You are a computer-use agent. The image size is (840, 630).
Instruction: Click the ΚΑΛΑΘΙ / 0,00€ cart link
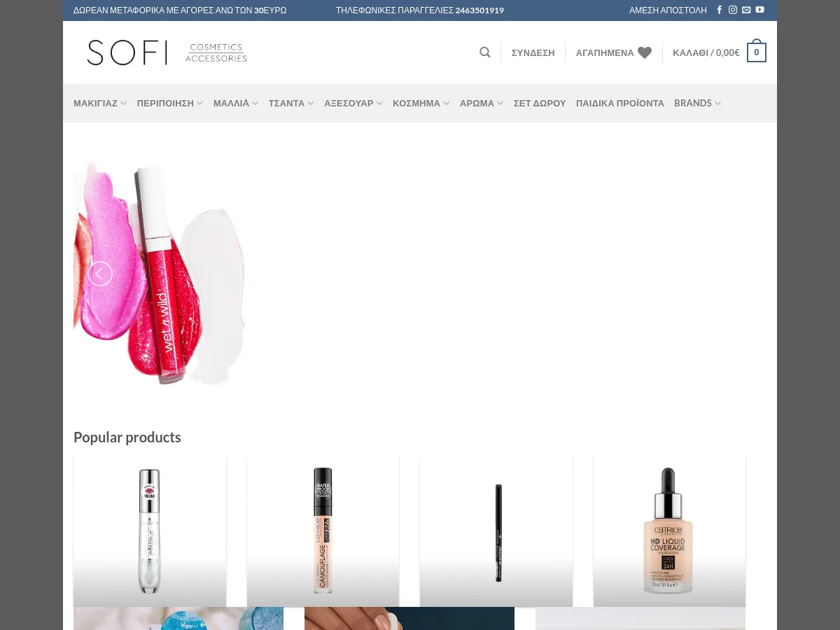[x=706, y=52]
